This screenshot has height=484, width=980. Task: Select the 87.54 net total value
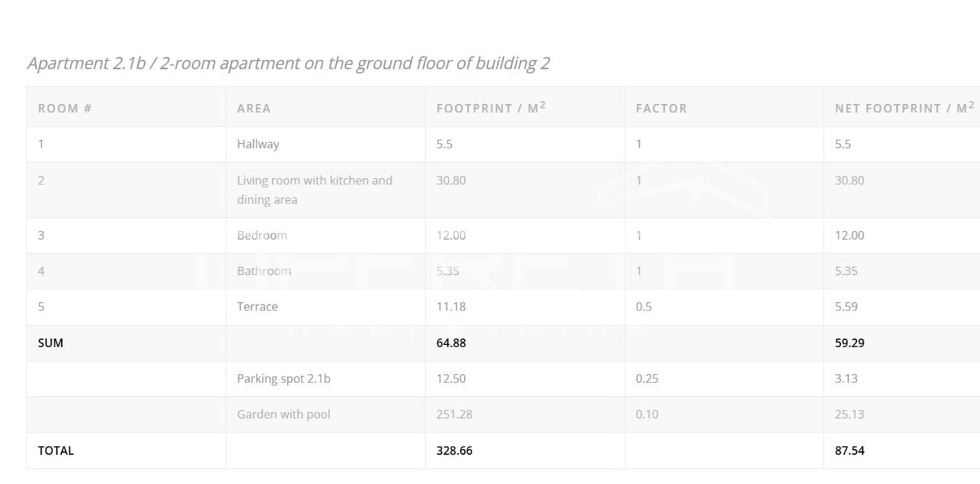(x=849, y=451)
